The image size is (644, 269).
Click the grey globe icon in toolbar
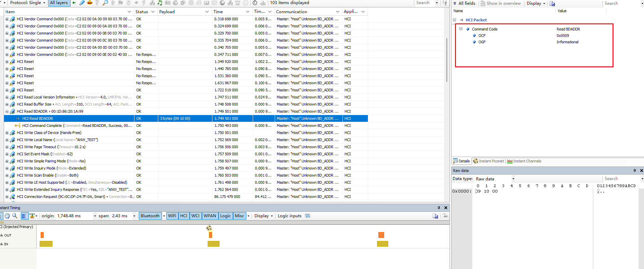point(222,3)
